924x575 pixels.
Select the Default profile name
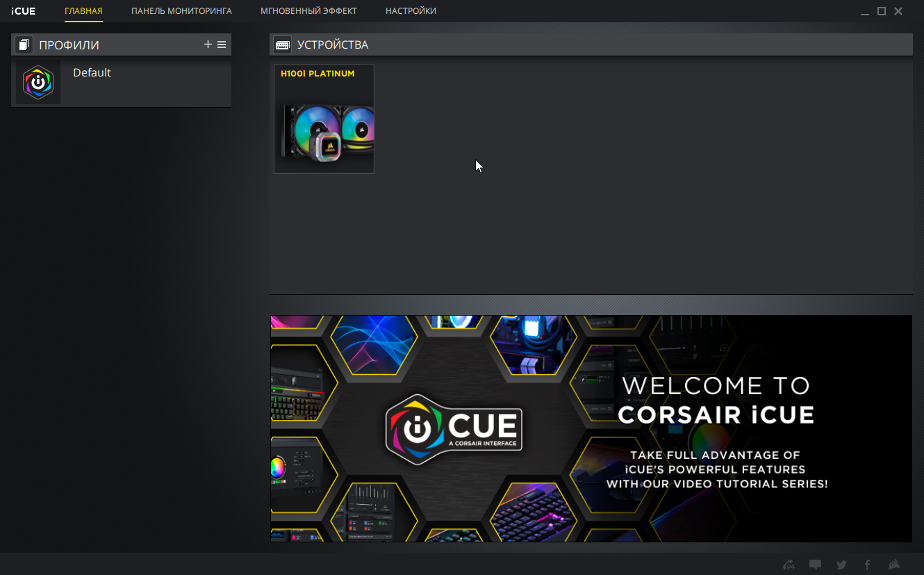pos(92,73)
